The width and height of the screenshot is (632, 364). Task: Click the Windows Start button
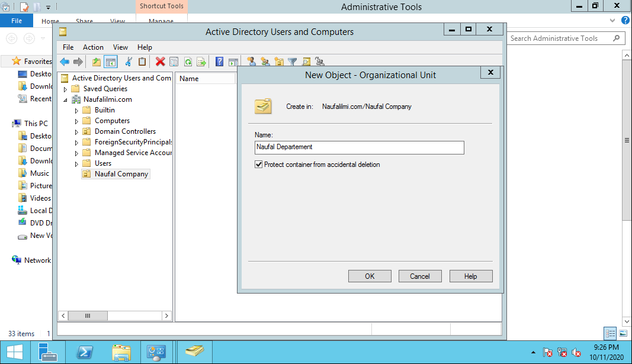pos(15,352)
